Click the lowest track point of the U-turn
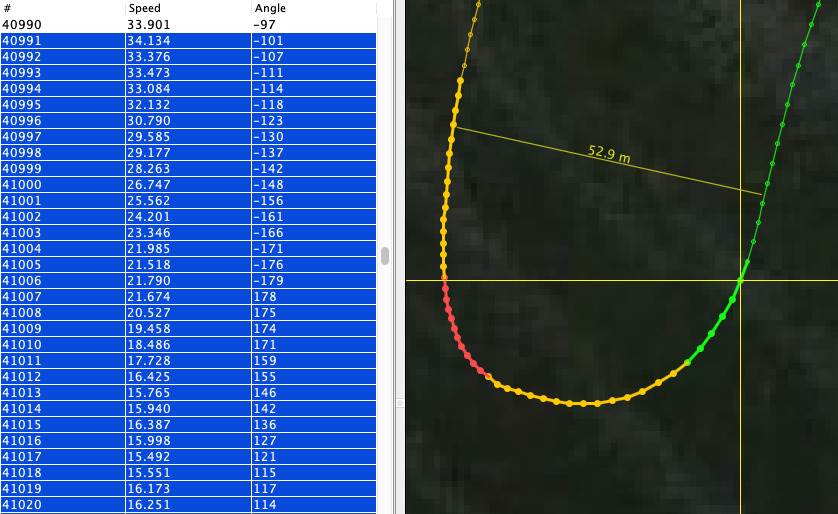838x514 pixels. click(583, 404)
